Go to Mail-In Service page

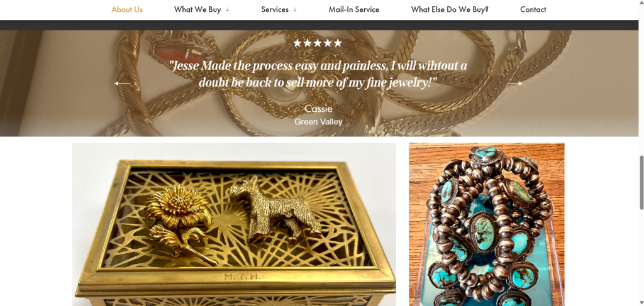354,9
